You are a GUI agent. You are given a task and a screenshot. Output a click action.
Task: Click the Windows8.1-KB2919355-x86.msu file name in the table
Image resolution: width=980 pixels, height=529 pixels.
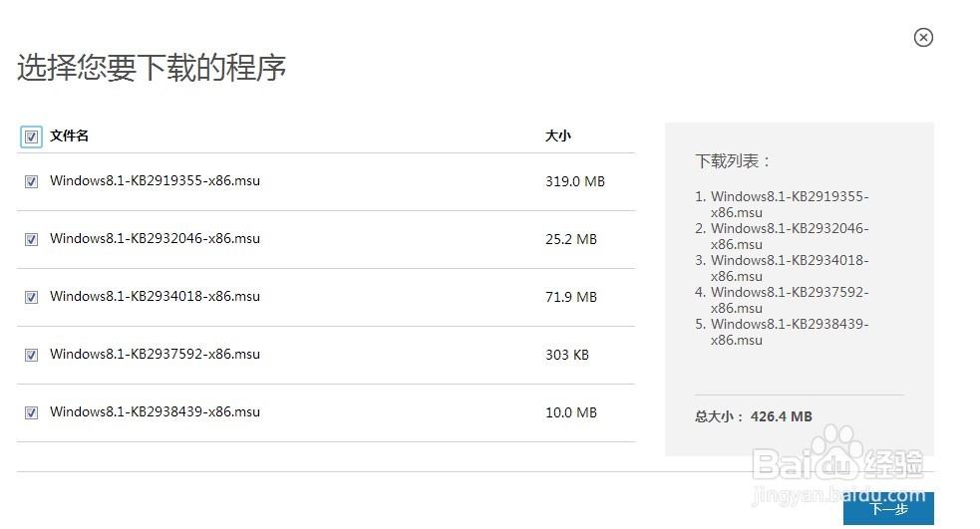155,181
